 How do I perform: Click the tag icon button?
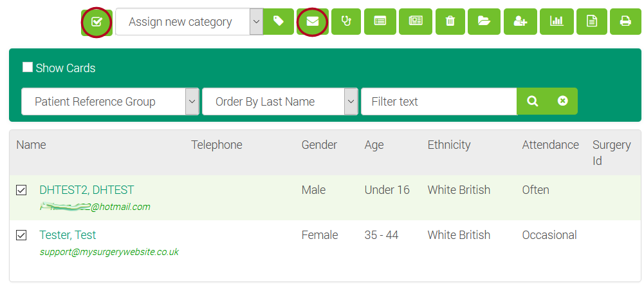click(279, 22)
